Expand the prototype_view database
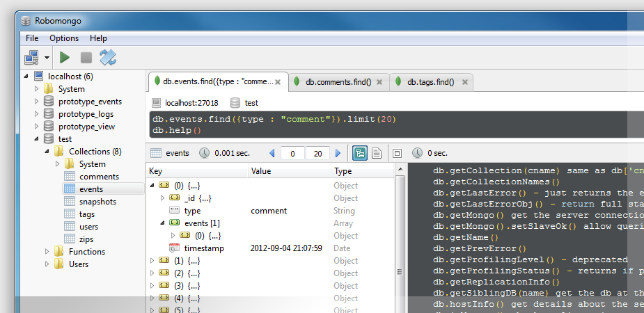The width and height of the screenshot is (644, 313). [x=37, y=127]
